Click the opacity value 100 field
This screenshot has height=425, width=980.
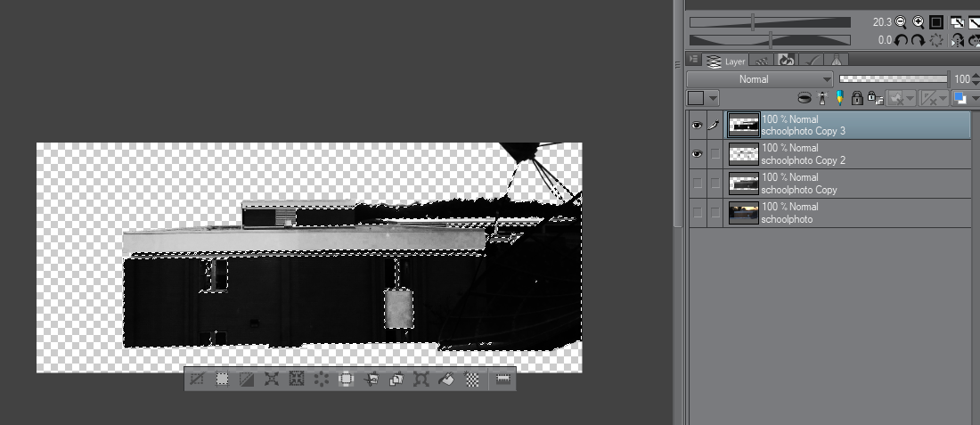pyautogui.click(x=962, y=79)
